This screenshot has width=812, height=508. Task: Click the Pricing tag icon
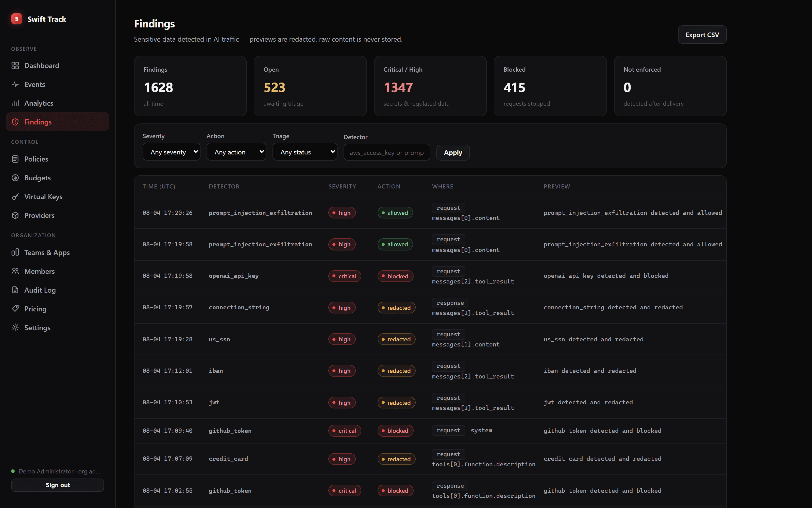(15, 309)
